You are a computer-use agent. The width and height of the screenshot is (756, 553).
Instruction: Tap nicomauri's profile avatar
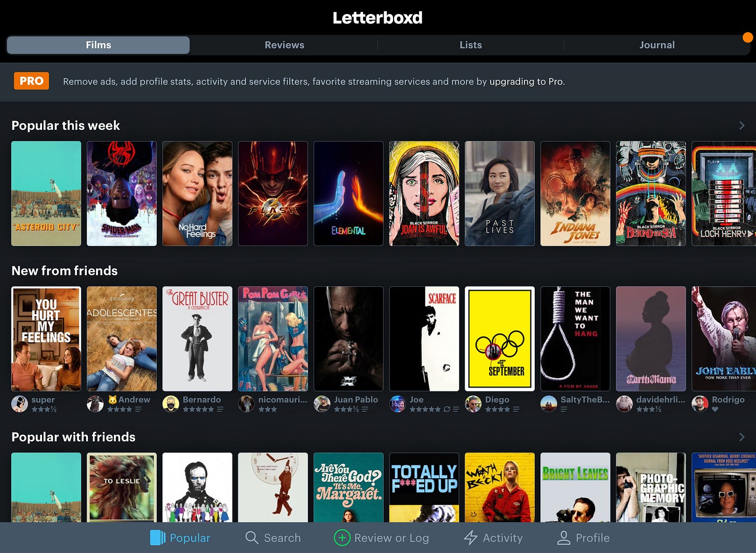(247, 404)
